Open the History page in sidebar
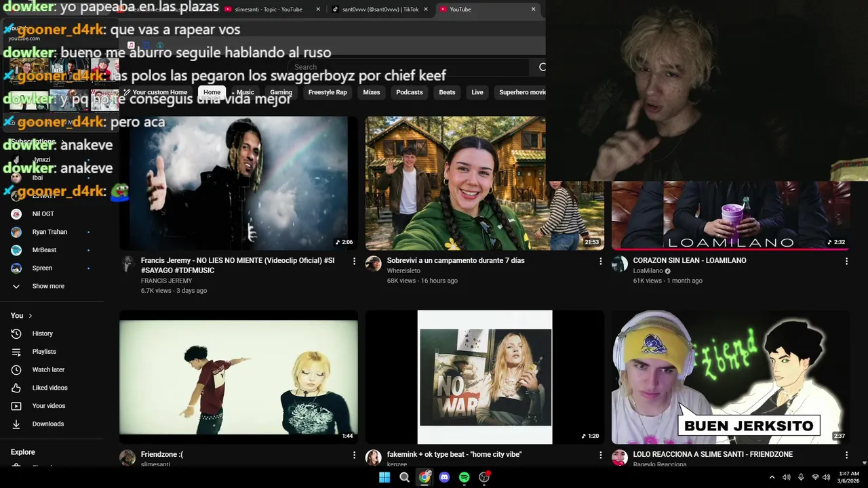The width and height of the screenshot is (868, 488). 42,333
